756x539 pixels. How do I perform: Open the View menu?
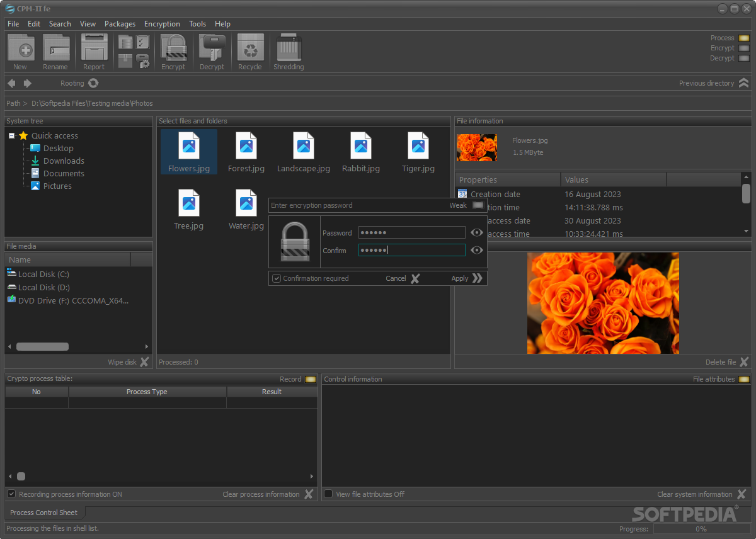(x=88, y=24)
